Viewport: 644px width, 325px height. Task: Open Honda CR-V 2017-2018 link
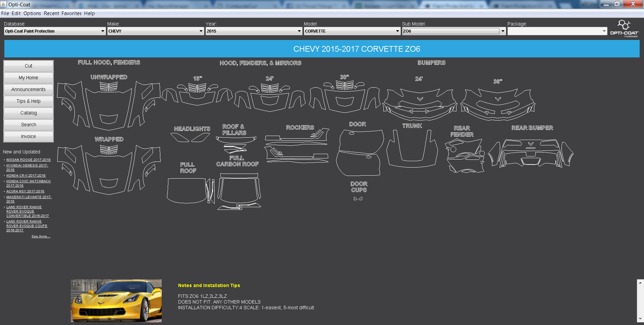point(26,176)
